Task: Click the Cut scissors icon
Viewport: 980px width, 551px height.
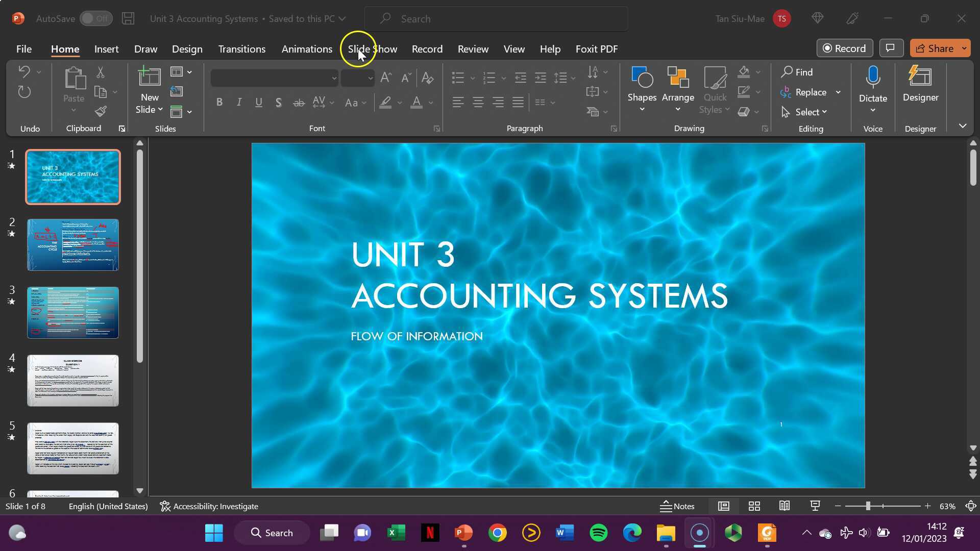Action: (101, 72)
